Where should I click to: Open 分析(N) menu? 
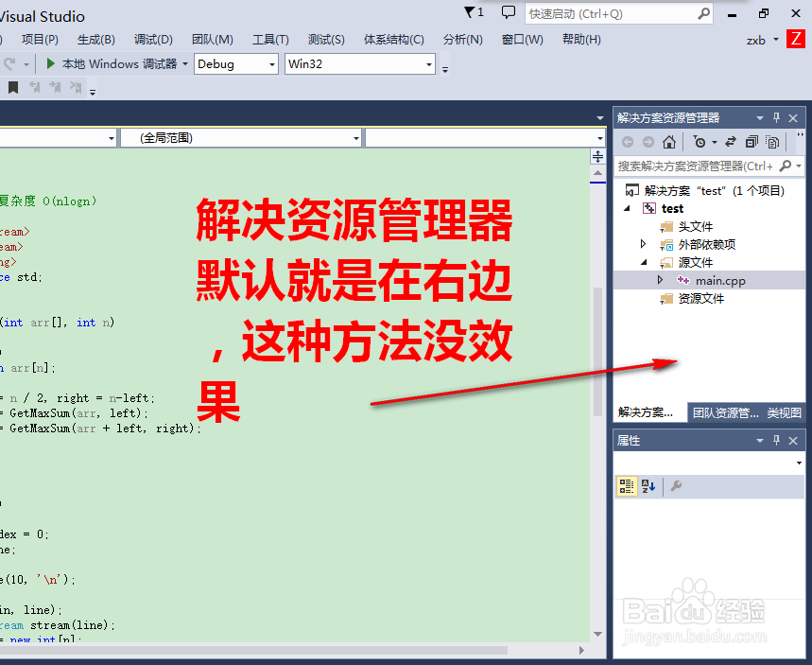[x=463, y=40]
